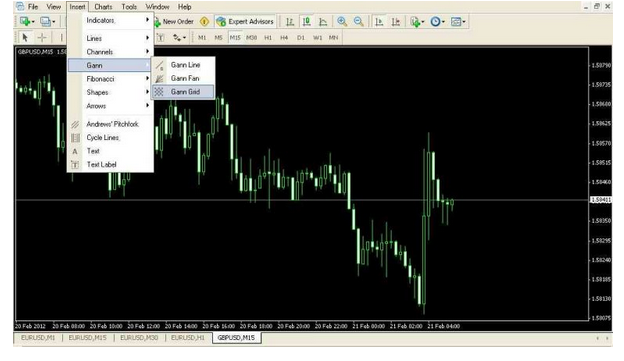
Task: Switch chart to Line Chart icon
Action: [x=323, y=21]
